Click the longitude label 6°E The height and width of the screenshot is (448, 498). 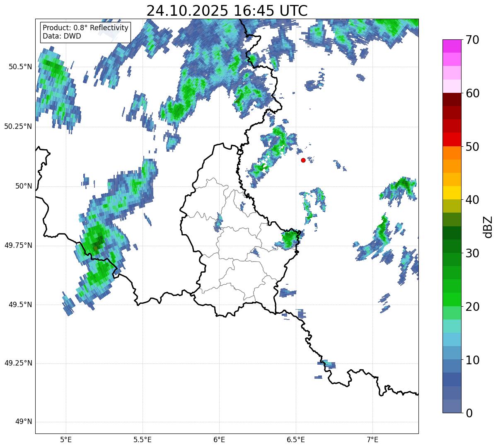pyautogui.click(x=219, y=439)
